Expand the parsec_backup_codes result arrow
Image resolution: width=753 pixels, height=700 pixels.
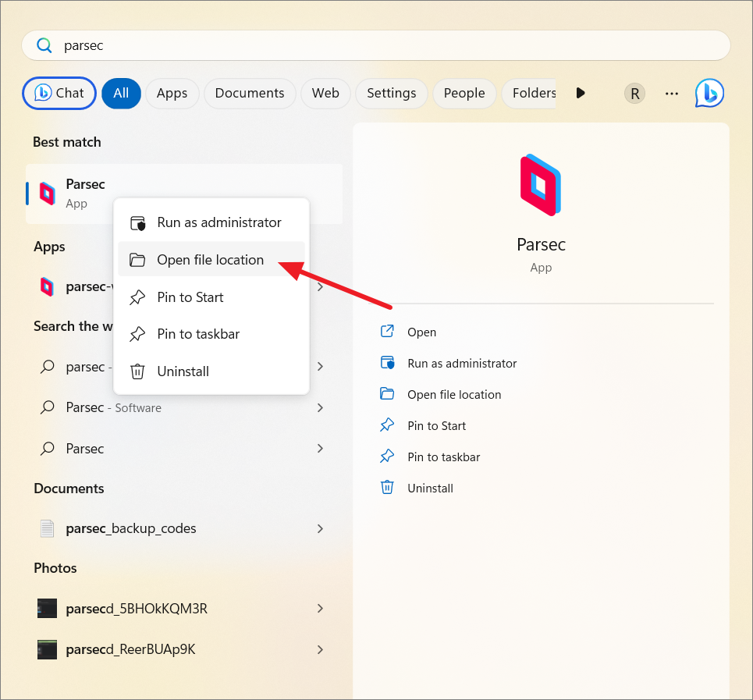(x=320, y=528)
